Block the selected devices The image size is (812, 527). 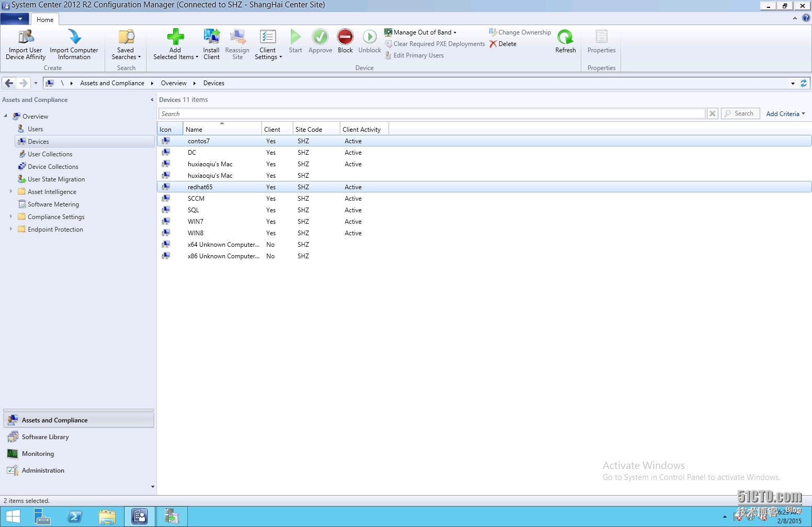(x=345, y=41)
